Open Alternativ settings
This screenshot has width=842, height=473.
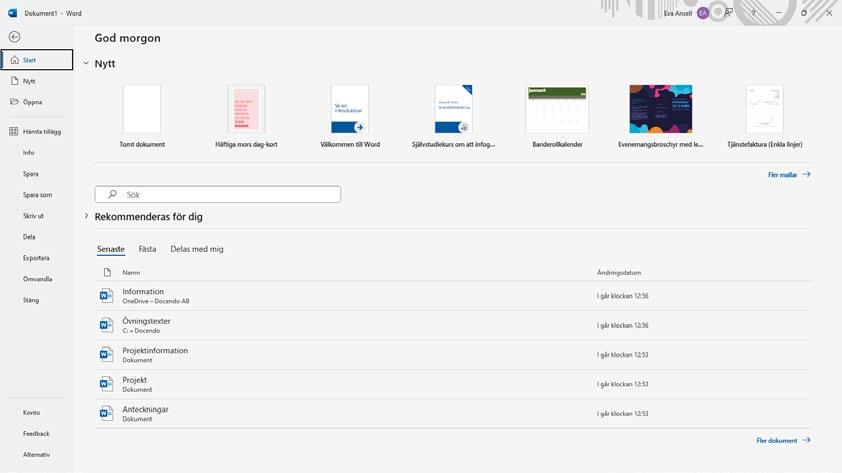37,455
